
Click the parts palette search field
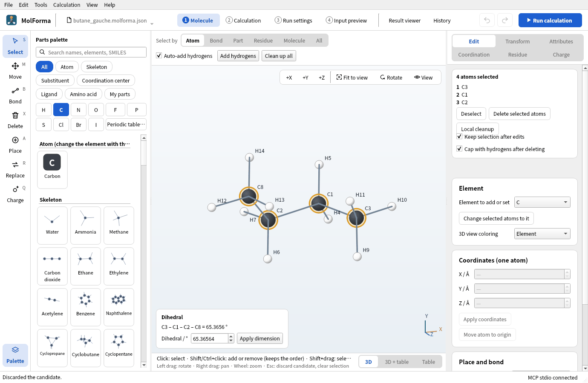tap(91, 52)
